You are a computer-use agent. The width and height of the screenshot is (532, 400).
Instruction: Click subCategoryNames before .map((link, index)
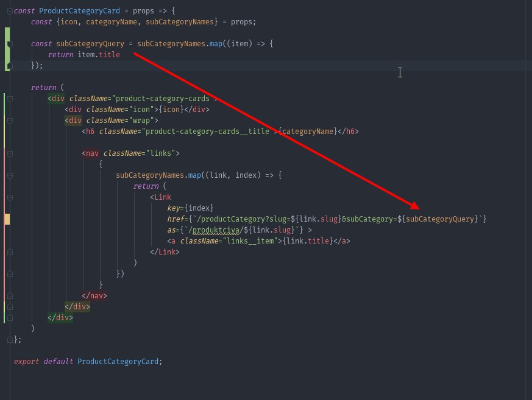(x=150, y=175)
